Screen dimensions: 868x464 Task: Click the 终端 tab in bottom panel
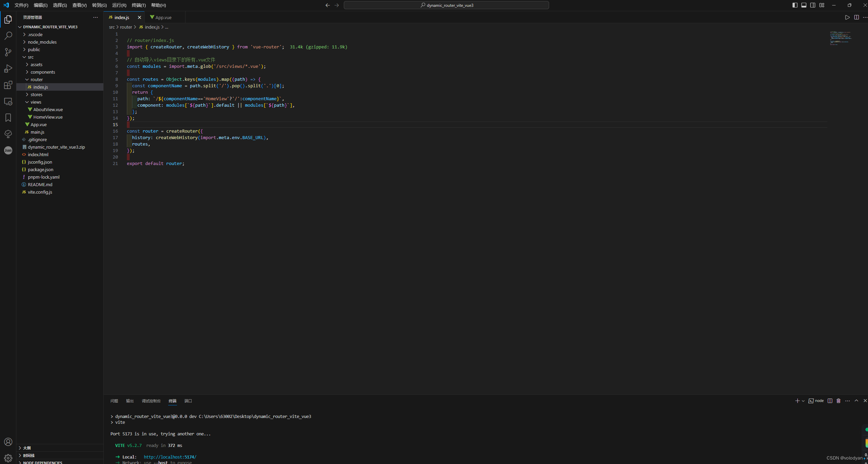(x=173, y=400)
